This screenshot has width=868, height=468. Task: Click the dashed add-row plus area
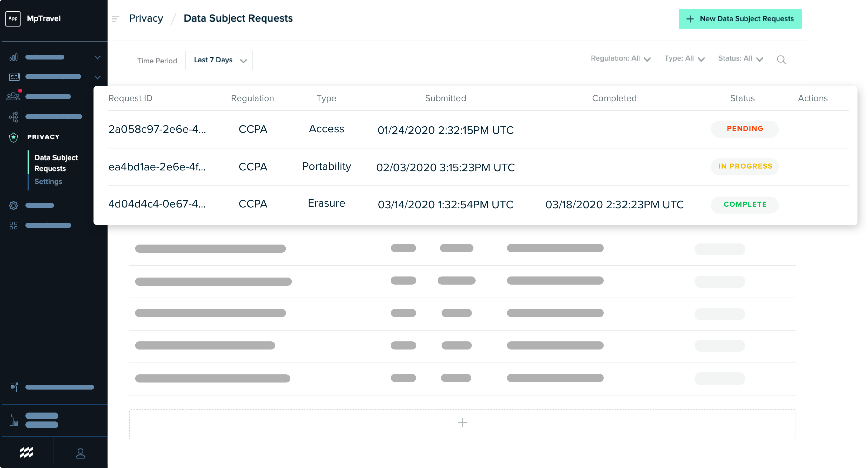pyautogui.click(x=462, y=424)
